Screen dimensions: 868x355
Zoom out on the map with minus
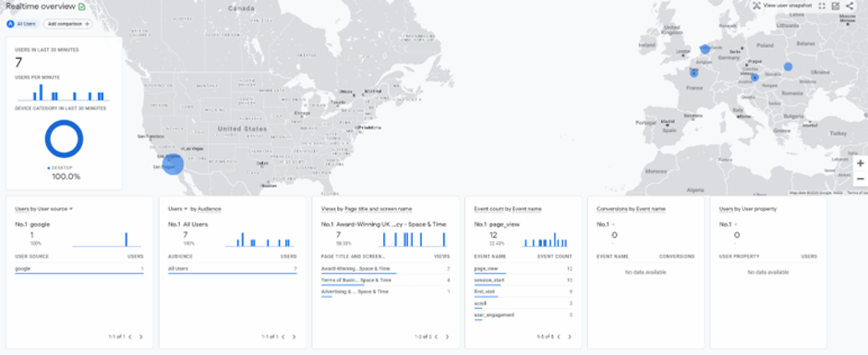(861, 178)
